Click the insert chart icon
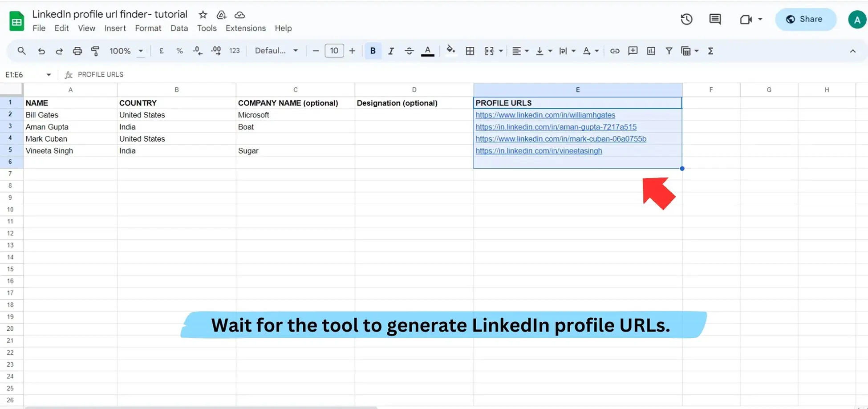The height and width of the screenshot is (409, 868). click(651, 51)
